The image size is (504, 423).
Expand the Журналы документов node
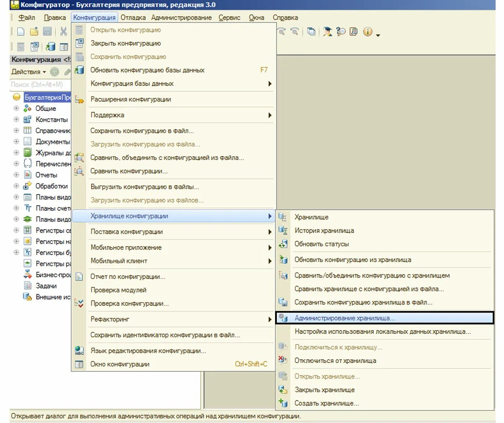16,153
